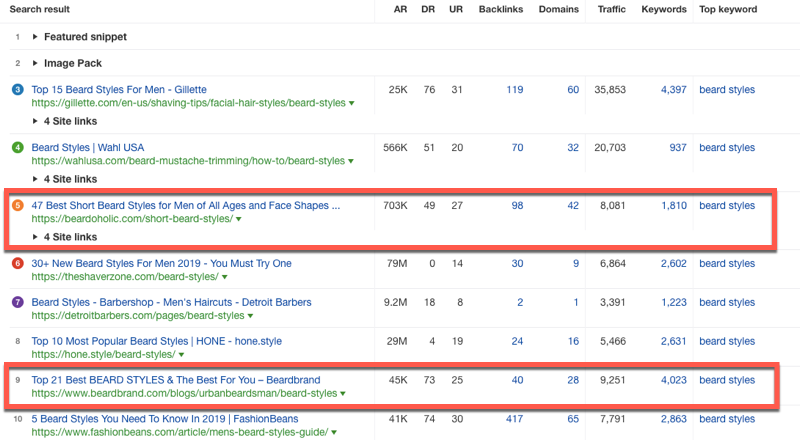Click the purple rank 7 badge for Detroit Barbers

point(17,302)
